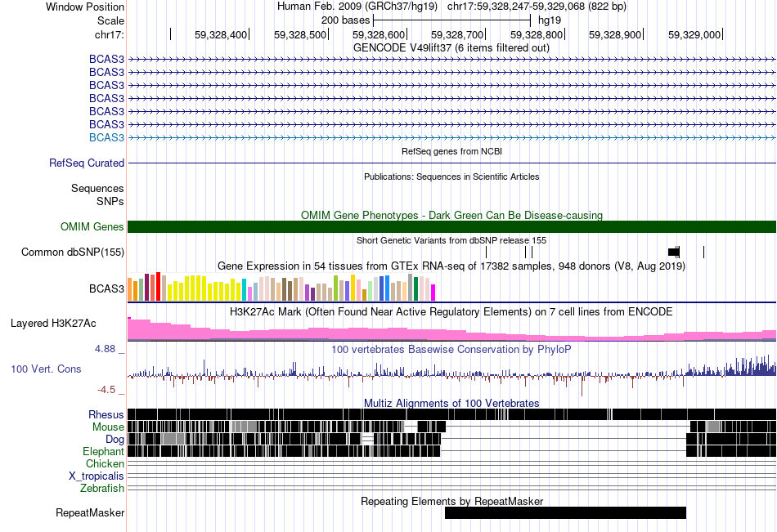Click the dark green OMIM gene bar
Viewport: 777px width, 532px height.
(x=451, y=227)
